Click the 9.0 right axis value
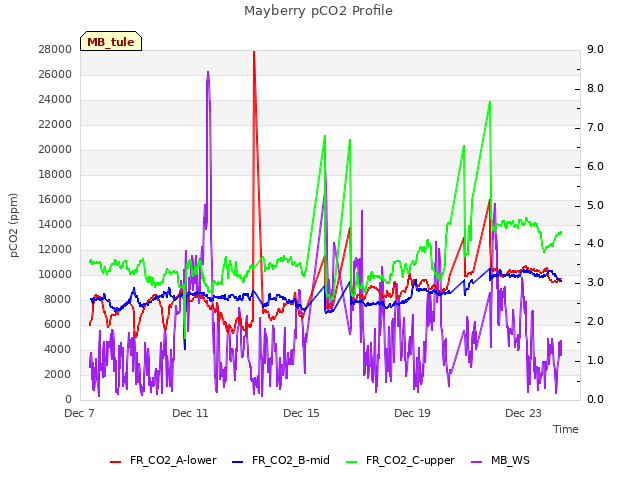Screen dimensions: 640x480 pyautogui.click(x=595, y=49)
